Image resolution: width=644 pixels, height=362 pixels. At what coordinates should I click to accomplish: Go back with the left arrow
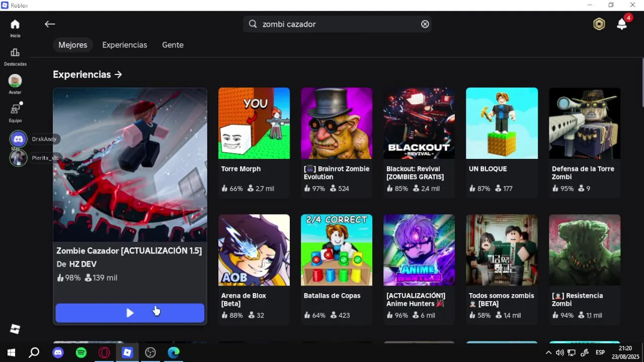click(49, 24)
